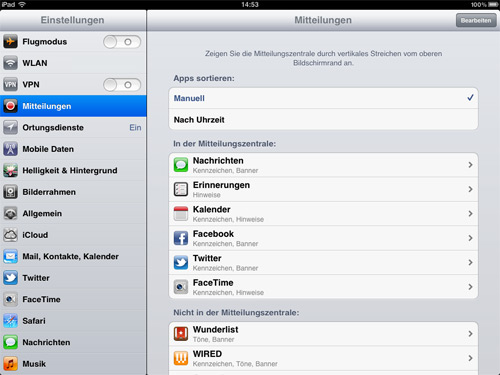Tap the Kalender app icon

pyautogui.click(x=181, y=214)
